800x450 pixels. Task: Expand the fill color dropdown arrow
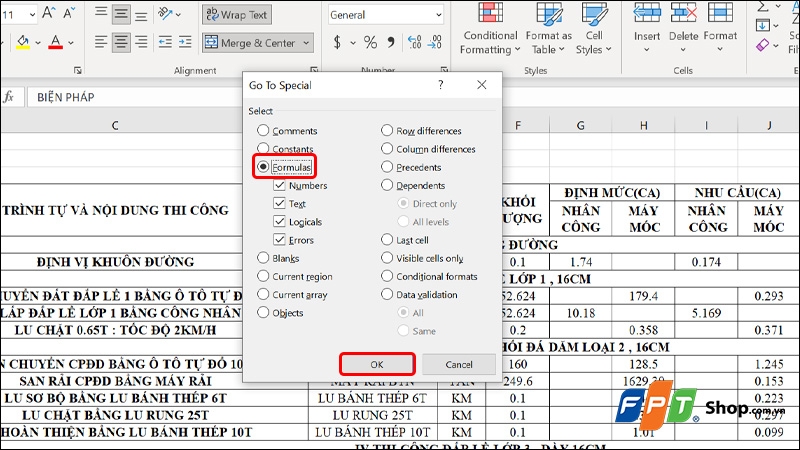click(x=38, y=43)
